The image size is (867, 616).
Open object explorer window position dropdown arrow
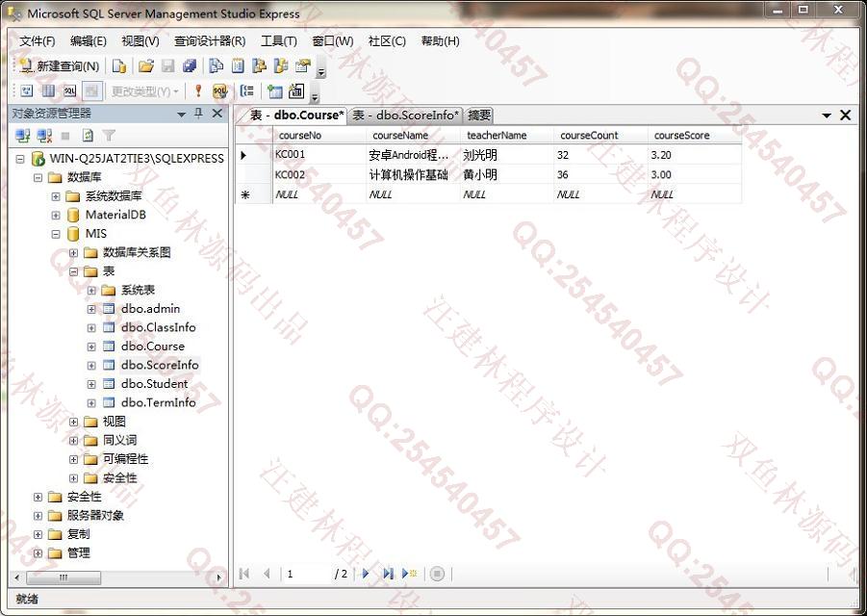(181, 114)
